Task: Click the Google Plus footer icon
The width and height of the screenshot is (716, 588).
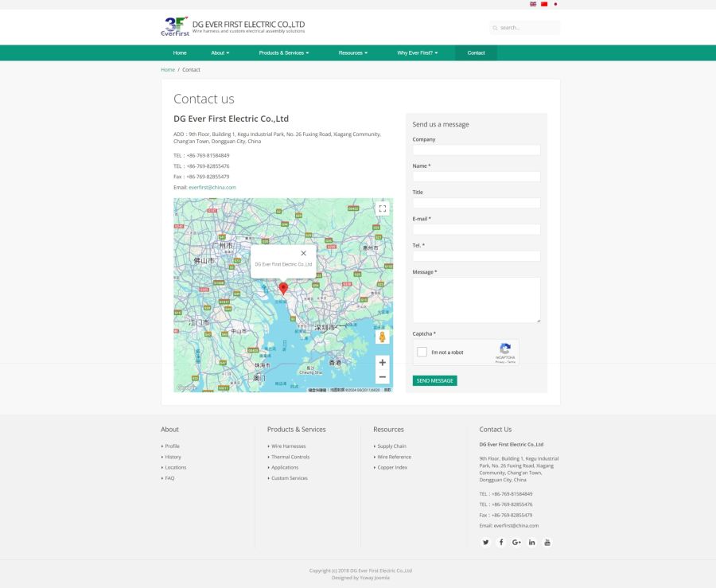Action: point(516,542)
